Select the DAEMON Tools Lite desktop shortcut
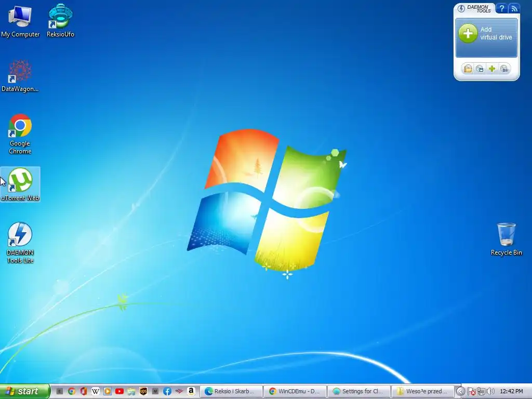Viewport: 532px width, 399px height. [x=20, y=243]
